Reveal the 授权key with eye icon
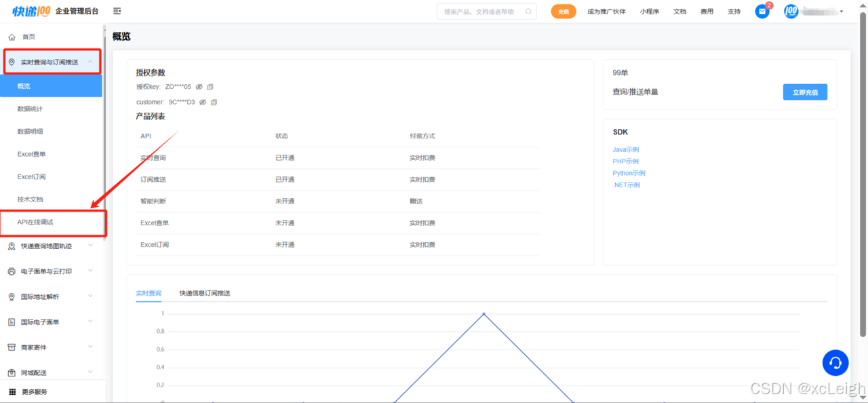 coord(199,87)
